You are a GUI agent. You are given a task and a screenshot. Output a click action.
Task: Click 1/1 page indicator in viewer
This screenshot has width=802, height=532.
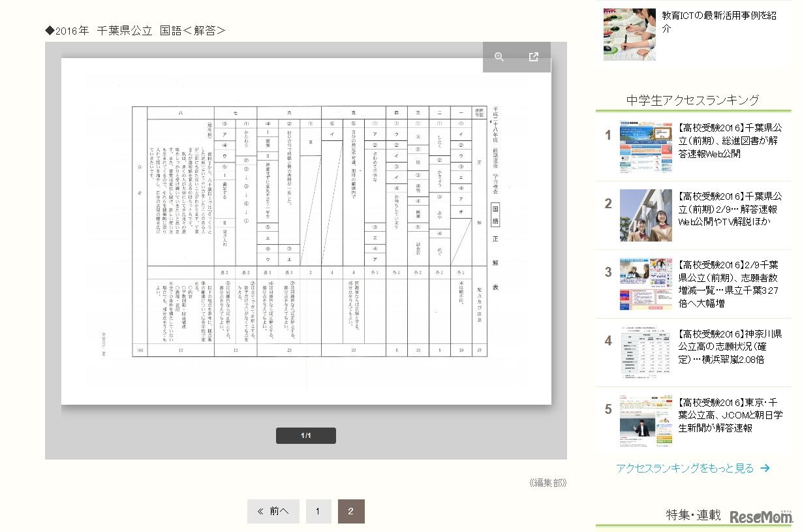point(306,435)
